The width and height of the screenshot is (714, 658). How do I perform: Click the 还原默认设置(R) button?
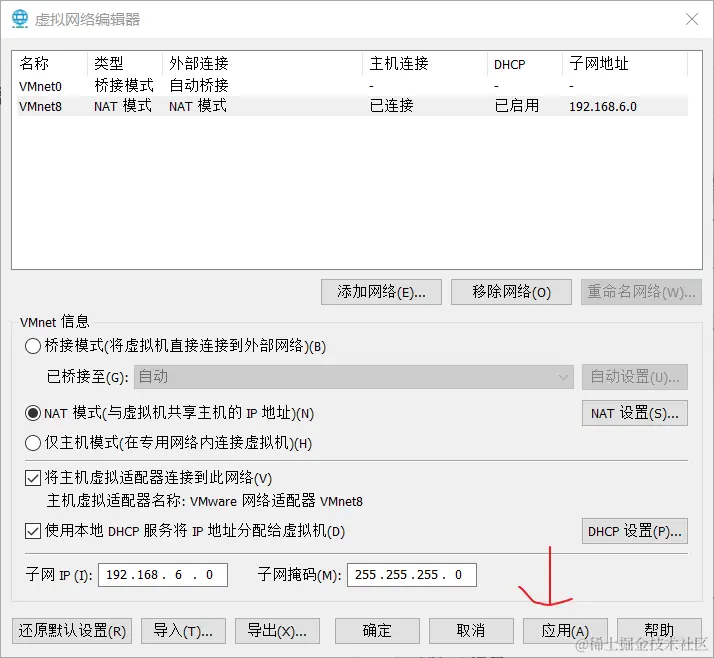pyautogui.click(x=72, y=631)
